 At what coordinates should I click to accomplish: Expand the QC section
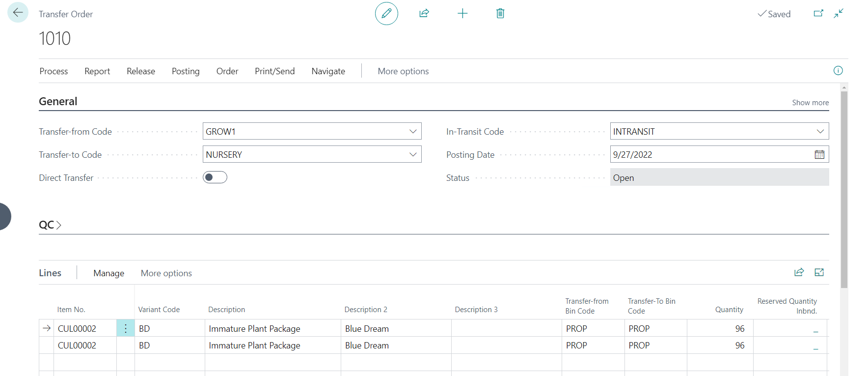pyautogui.click(x=50, y=225)
